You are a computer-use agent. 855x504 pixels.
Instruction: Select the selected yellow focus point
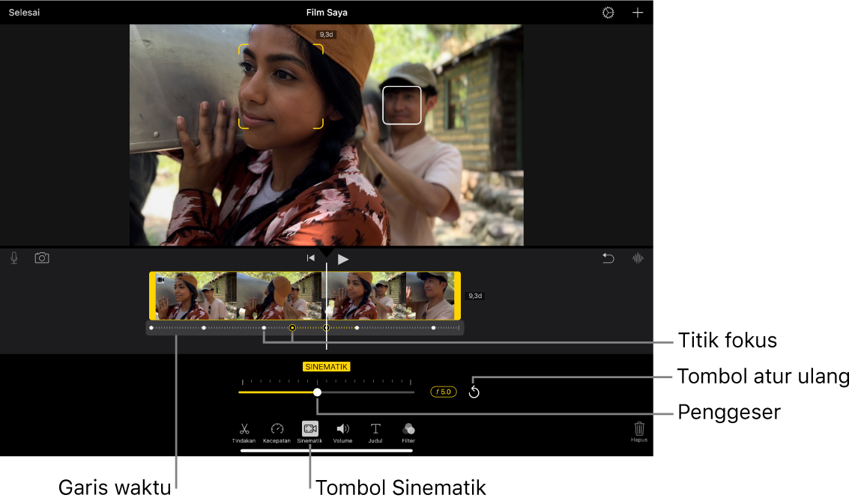coord(292,328)
